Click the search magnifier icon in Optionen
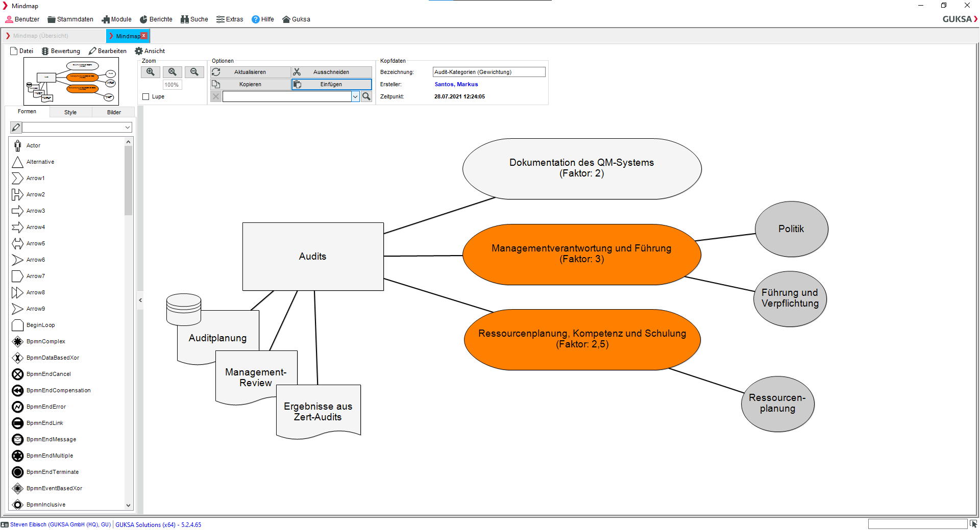The image size is (980, 530). (366, 96)
